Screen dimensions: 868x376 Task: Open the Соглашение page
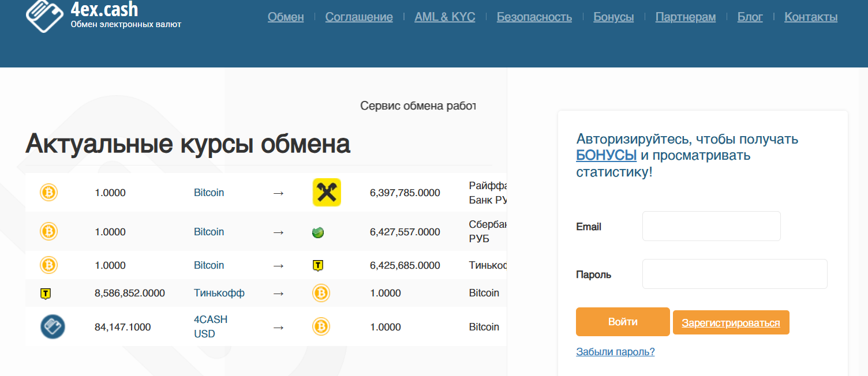click(359, 17)
